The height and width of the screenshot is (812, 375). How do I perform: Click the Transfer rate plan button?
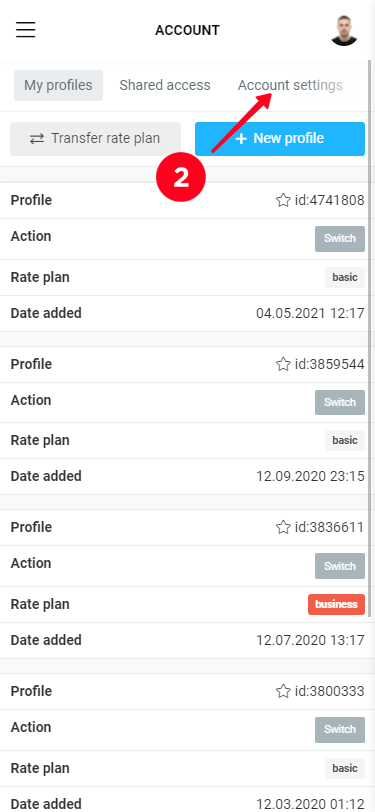[x=95, y=139]
